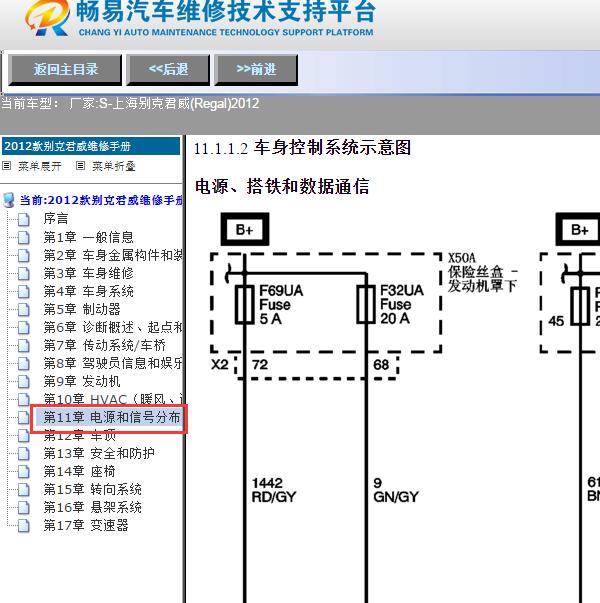
Task: Open 第6章 诊断概述 chapter
Action: point(113,327)
